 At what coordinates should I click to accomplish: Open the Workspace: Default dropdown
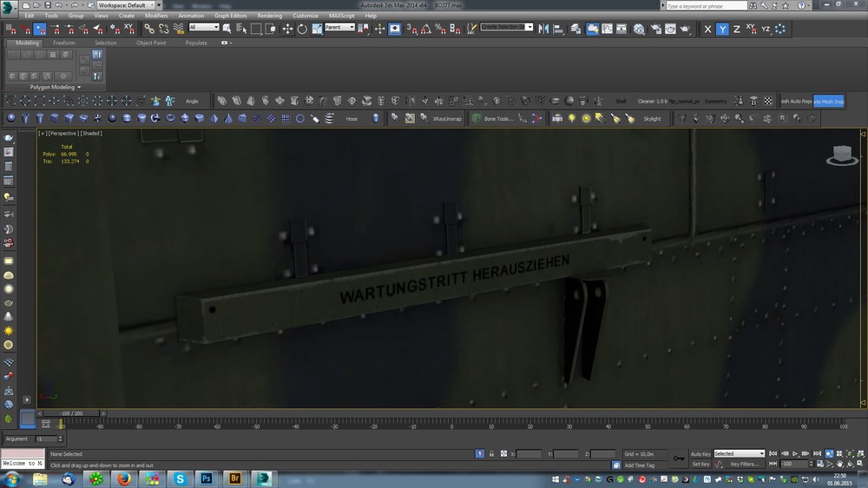click(x=128, y=5)
